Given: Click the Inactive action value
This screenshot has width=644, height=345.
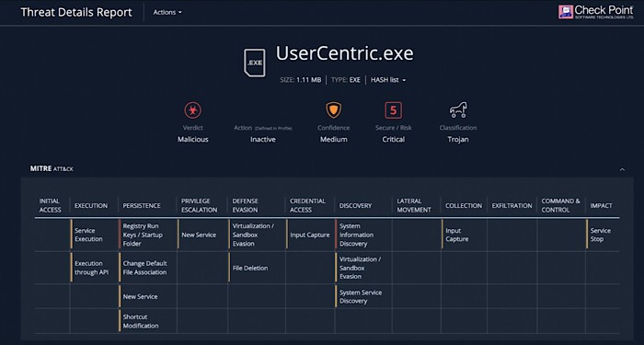Looking at the screenshot, I should tap(263, 140).
